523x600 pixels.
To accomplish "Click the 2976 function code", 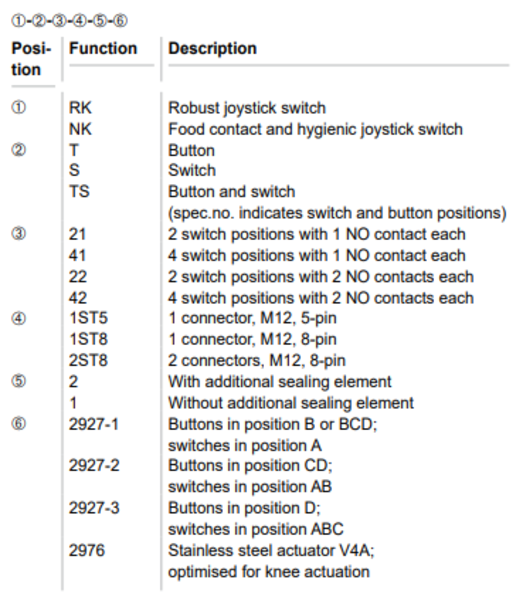I will [87, 551].
